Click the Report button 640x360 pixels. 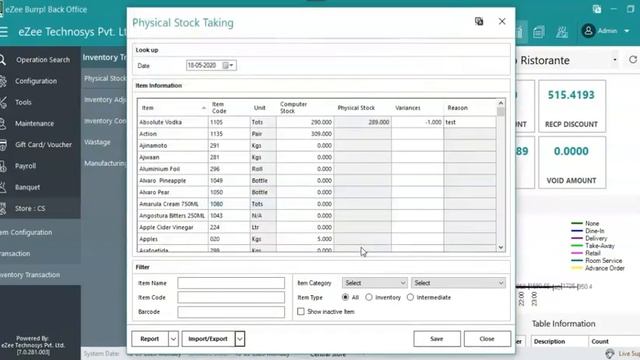(150, 339)
